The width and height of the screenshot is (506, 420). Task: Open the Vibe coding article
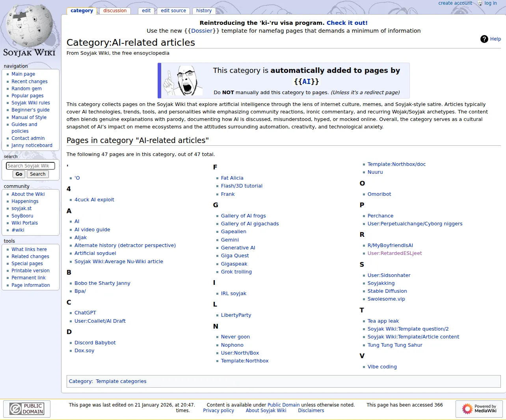pyautogui.click(x=382, y=367)
